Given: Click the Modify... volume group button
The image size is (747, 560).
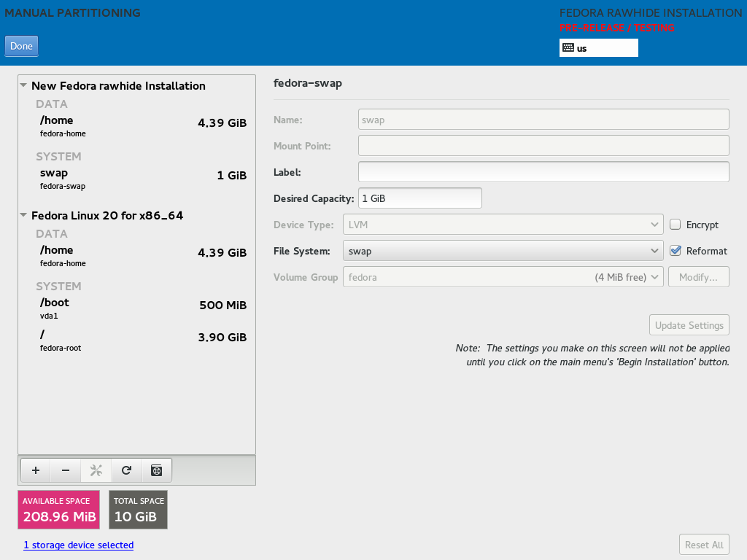Looking at the screenshot, I should 698,276.
